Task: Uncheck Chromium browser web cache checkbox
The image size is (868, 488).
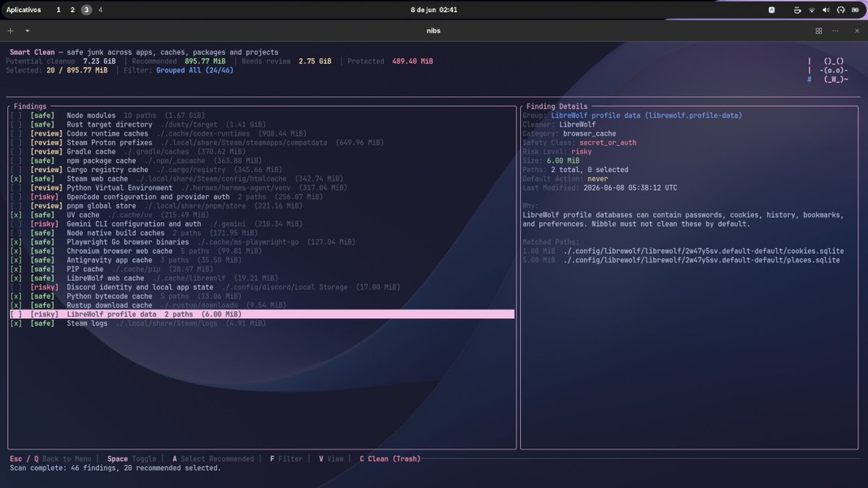Action: pyautogui.click(x=16, y=251)
